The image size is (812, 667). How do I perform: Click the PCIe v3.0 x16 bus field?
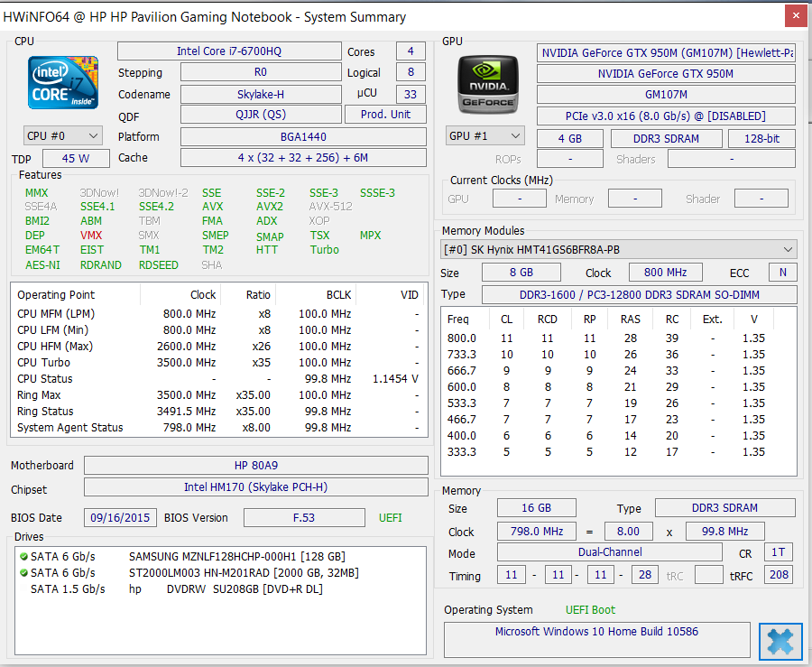click(x=666, y=116)
